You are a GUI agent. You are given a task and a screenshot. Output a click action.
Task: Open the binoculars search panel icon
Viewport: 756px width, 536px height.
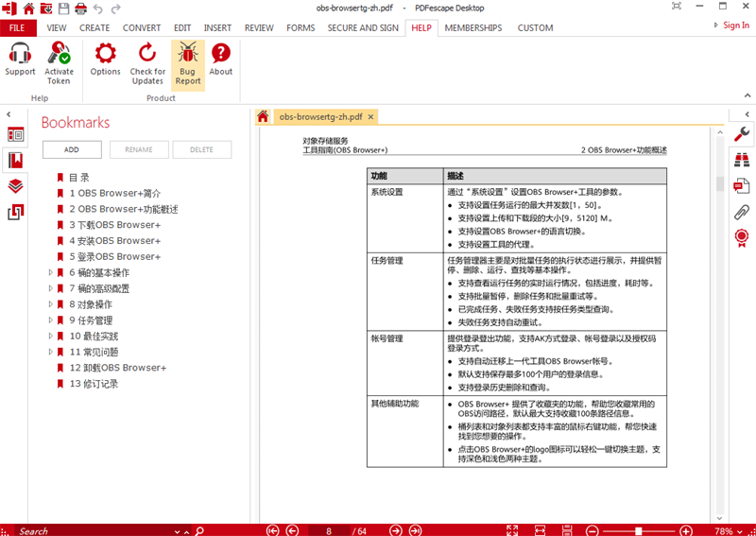[x=743, y=159]
